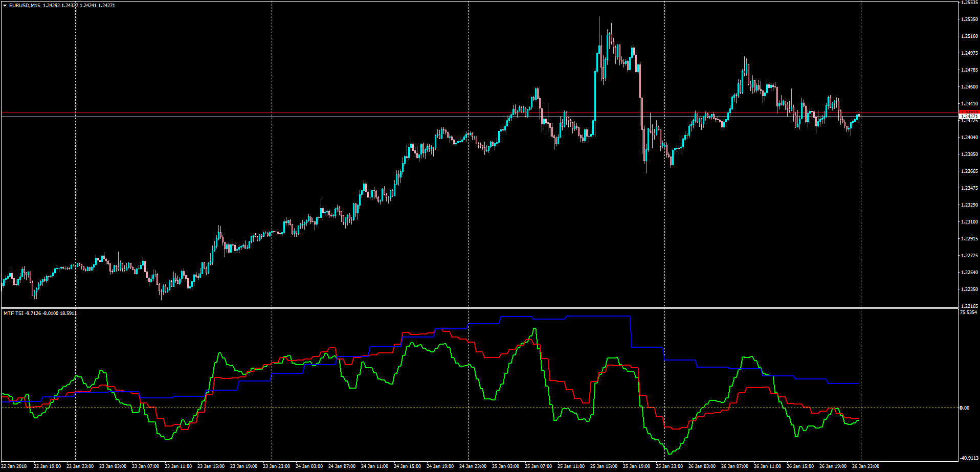
Task: Click price level 1.24600 on the axis
Action: (970, 87)
